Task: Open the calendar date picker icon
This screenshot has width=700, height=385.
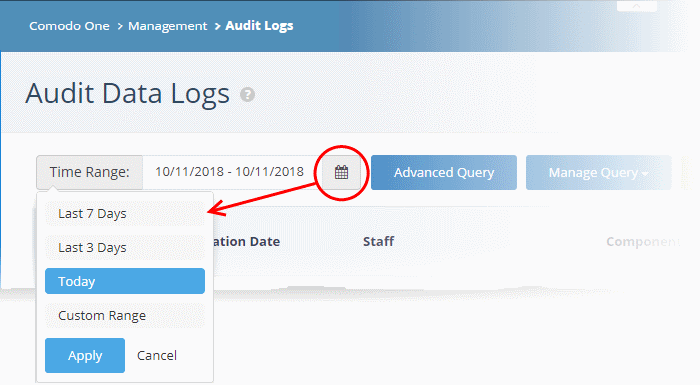Action: click(x=342, y=172)
